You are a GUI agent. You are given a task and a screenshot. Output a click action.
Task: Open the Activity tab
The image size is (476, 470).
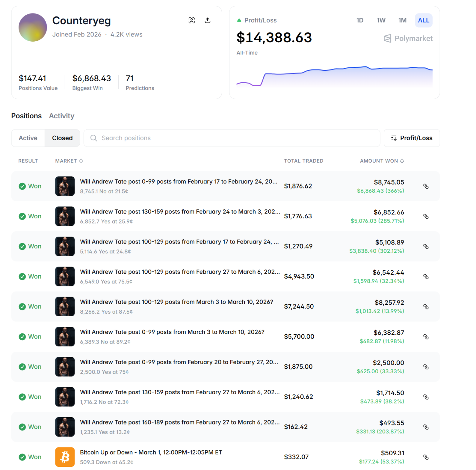click(62, 116)
